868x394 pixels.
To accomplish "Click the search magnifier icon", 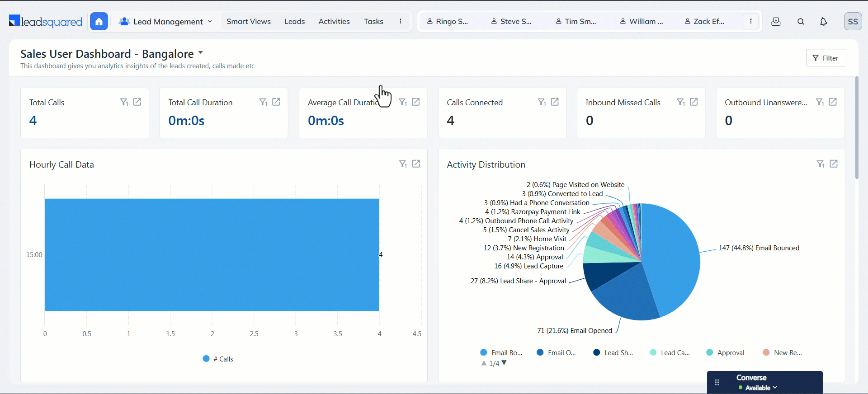I will (x=801, y=21).
